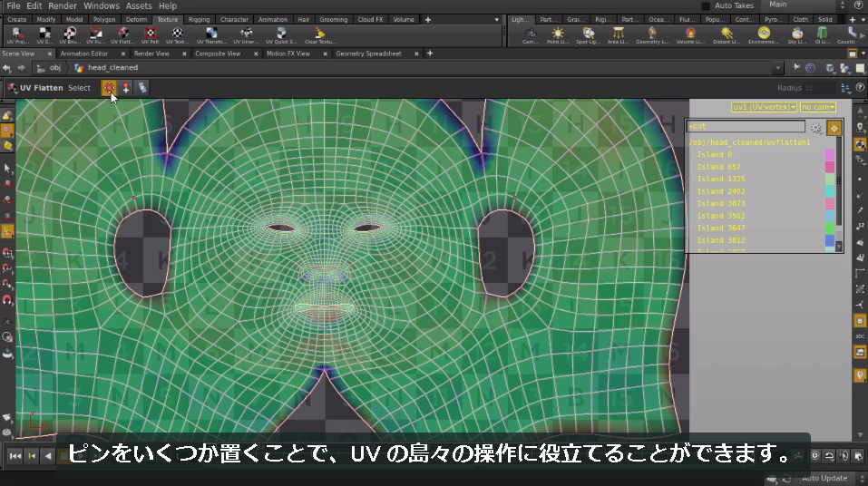Switch to the Rigging shelf tab
Image resolution: width=868 pixels, height=486 pixels.
(200, 19)
